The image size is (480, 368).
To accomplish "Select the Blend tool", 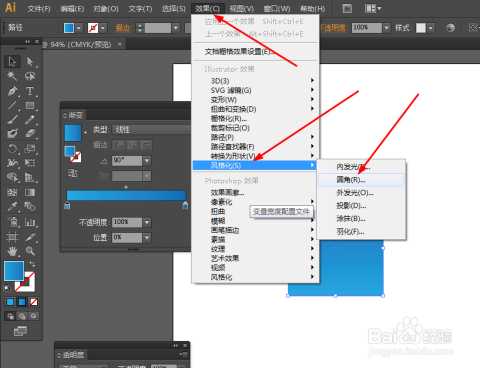I will click(x=30, y=207).
